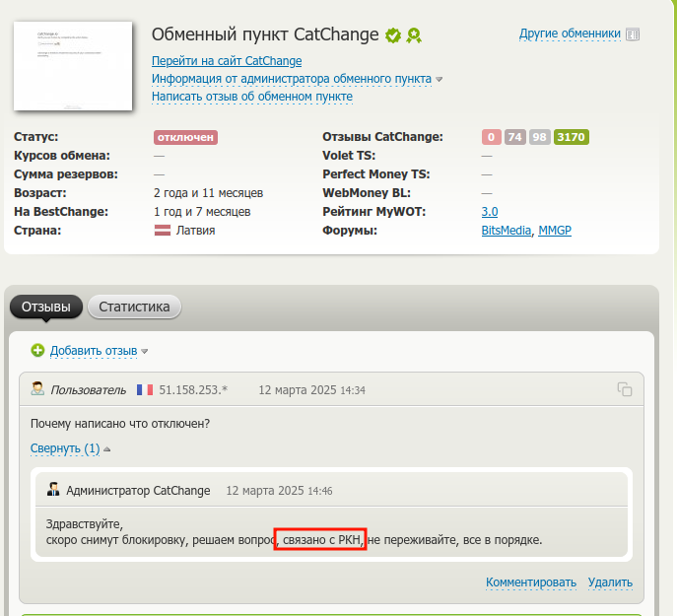Switch to the Статистика tab
Screen dimensions: 677x616
(x=134, y=307)
